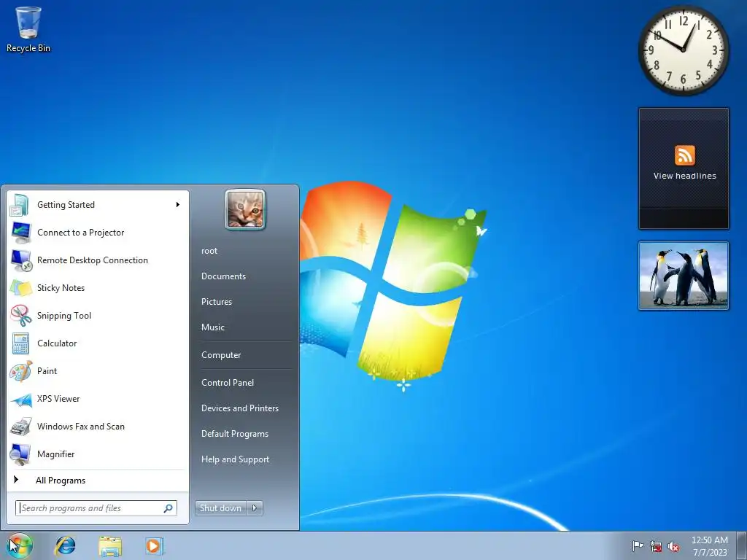This screenshot has height=560, width=747.
Task: Open Windows Explorer from the taskbar
Action: pos(110,545)
